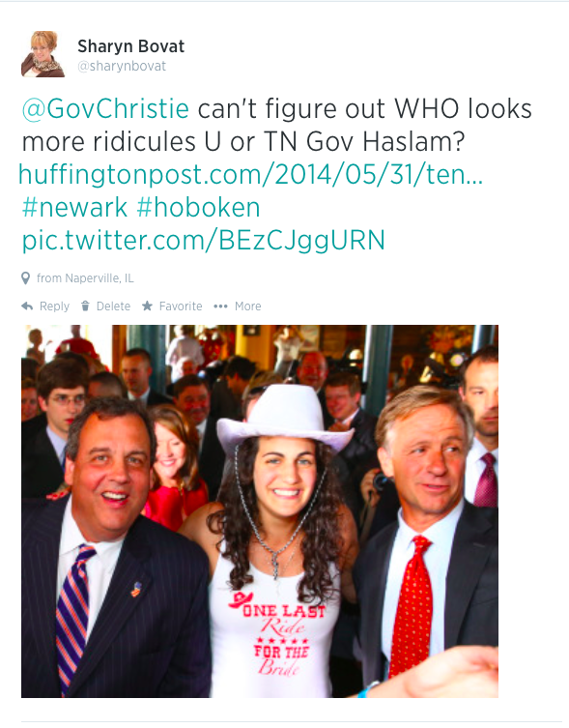The image size is (569, 728).
Task: Click the location pin icon
Action: click(x=26, y=278)
